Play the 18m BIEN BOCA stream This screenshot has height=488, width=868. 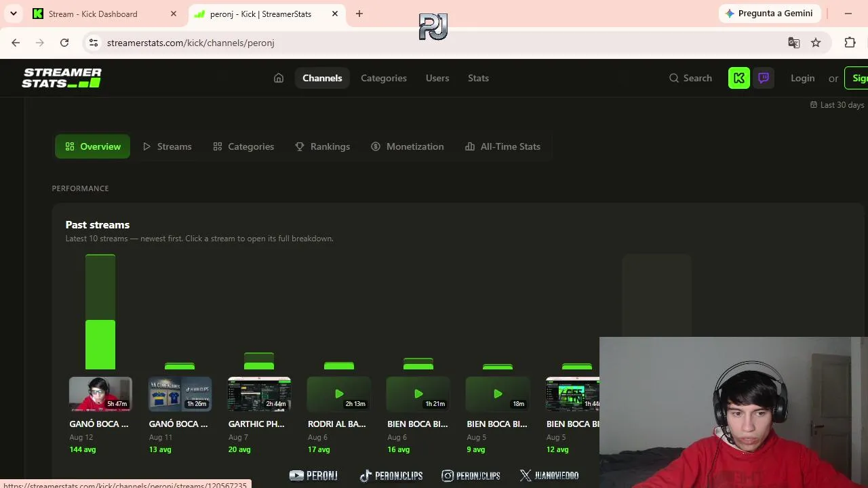point(497,394)
